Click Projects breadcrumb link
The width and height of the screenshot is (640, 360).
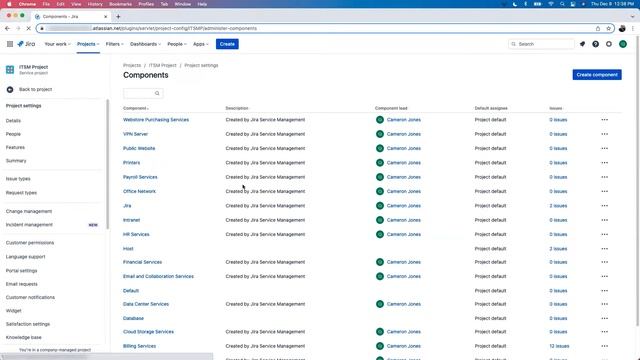[x=132, y=65]
